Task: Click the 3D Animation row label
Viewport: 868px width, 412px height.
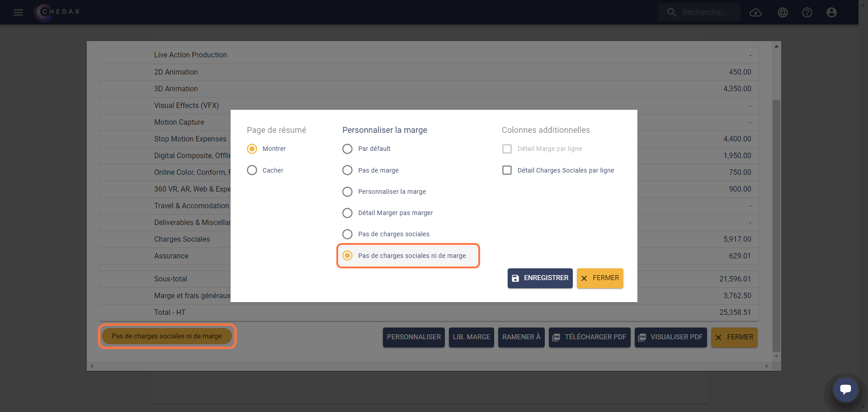Action: (176, 89)
